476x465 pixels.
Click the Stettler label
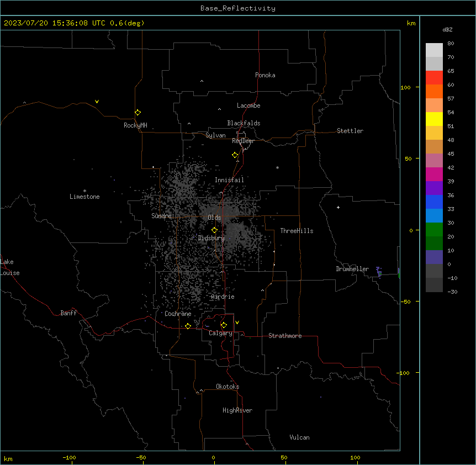point(350,131)
